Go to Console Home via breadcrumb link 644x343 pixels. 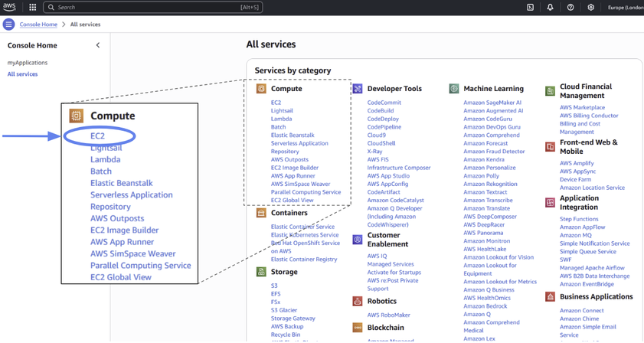point(38,24)
